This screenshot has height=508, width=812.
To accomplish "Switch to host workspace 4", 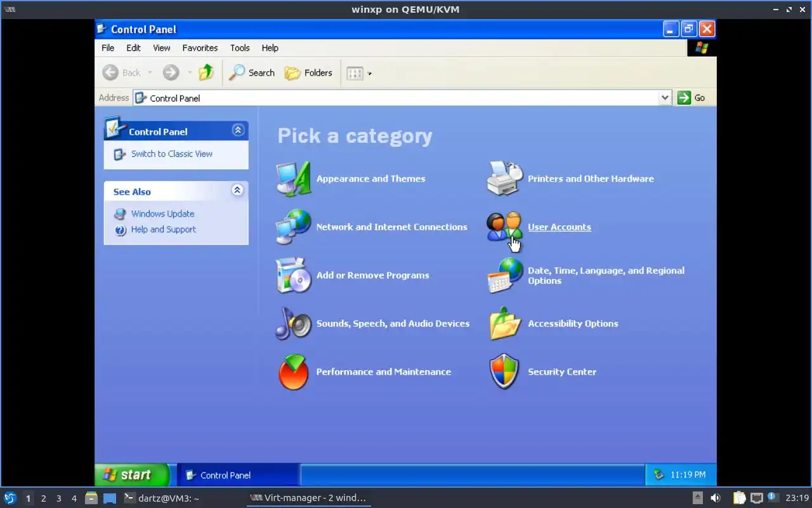I will coord(74,498).
